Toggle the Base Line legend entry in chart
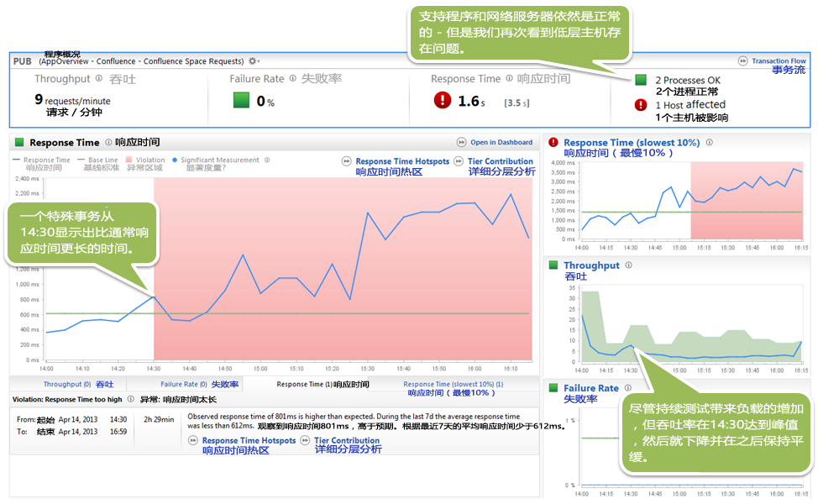 [97, 160]
